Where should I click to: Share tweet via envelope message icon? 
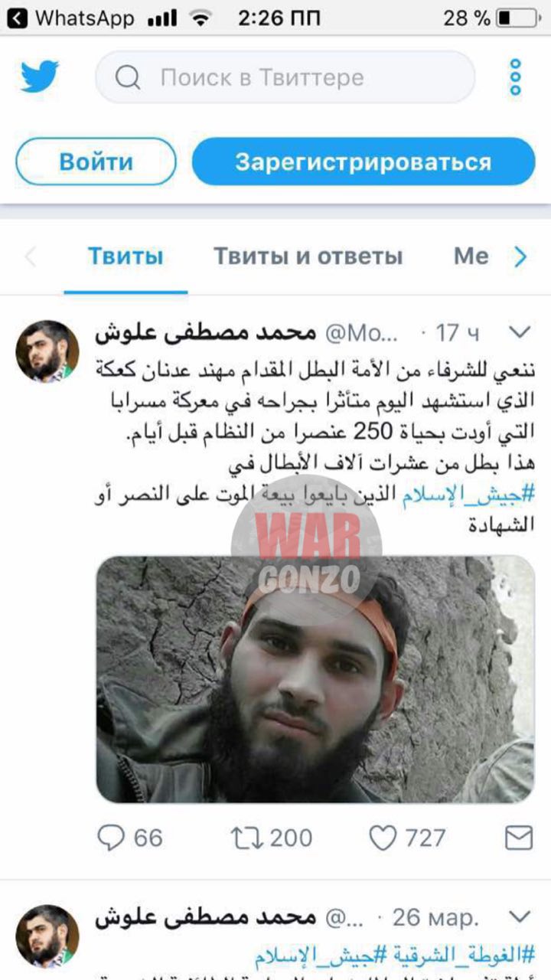point(519,838)
